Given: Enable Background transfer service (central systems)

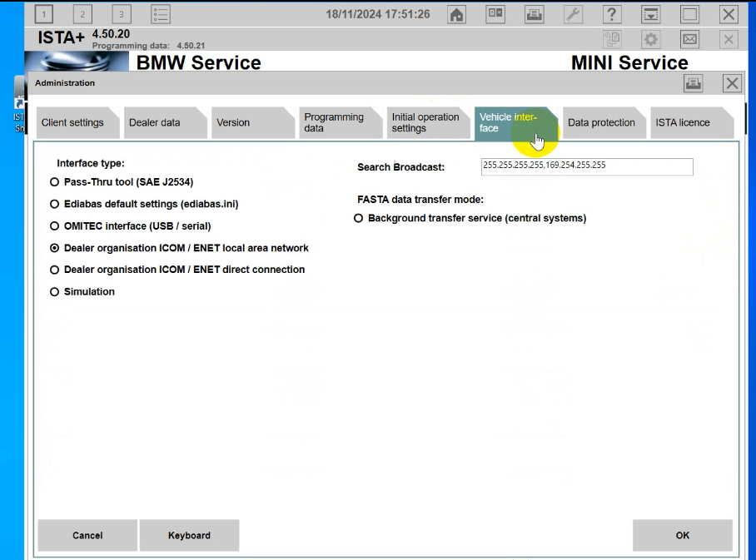Looking at the screenshot, I should [x=470, y=218].
